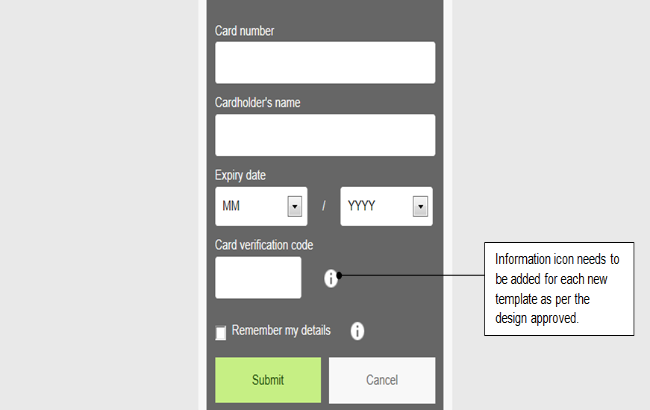Click info icon next to Remember my details
This screenshot has width=650, height=410.
click(x=357, y=331)
